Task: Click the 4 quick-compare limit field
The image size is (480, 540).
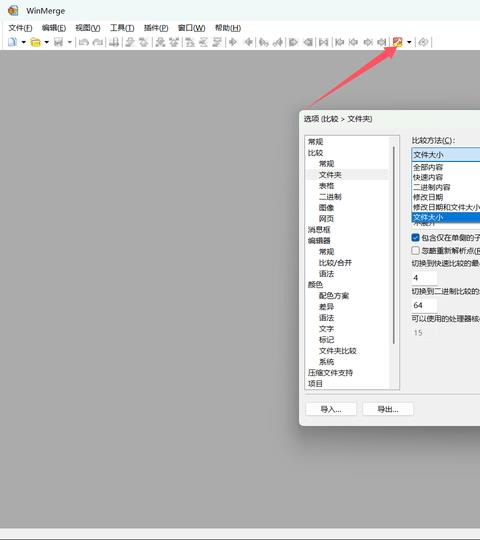Action: [x=424, y=278]
